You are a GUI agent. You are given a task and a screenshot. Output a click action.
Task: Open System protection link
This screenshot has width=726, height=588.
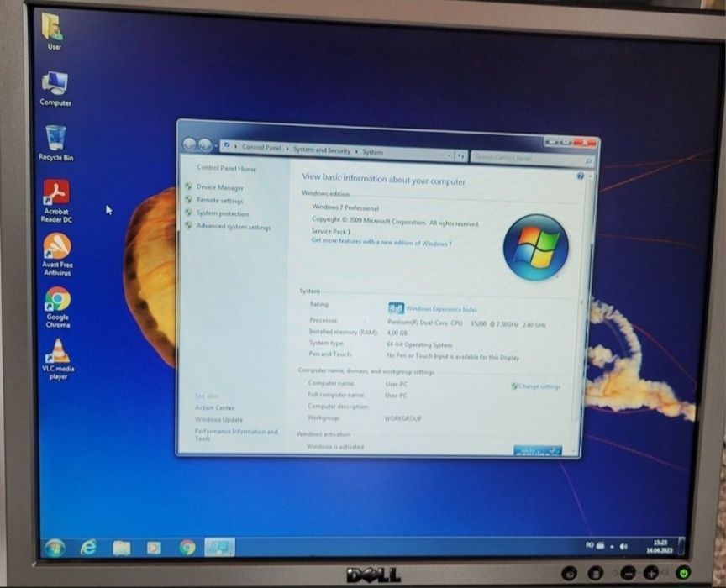pyautogui.click(x=222, y=213)
